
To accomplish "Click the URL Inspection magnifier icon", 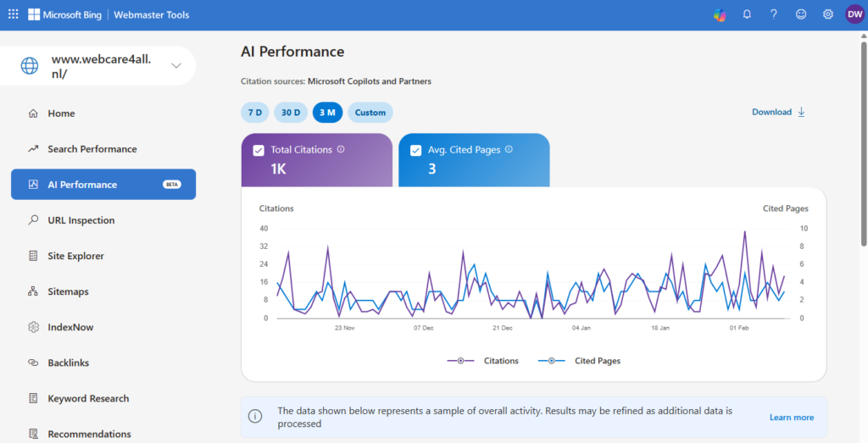I will (33, 219).
